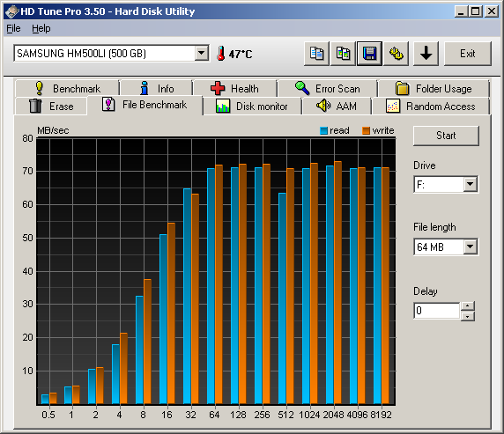Select the Random Access tab

430,106
